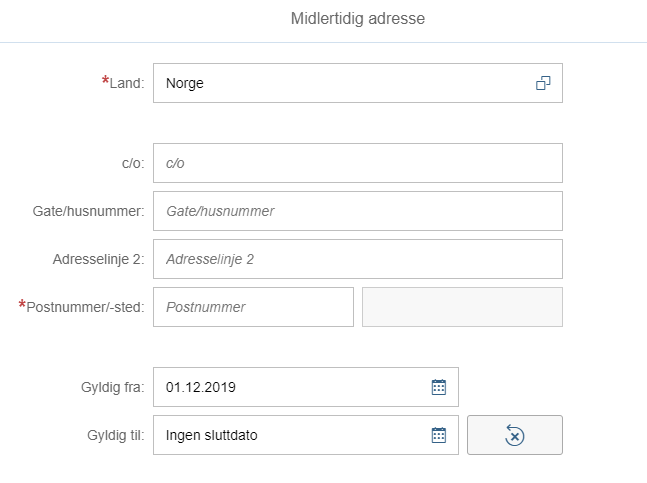This screenshot has width=647, height=483.
Task: Select the Gyldig fra label
Action: (x=113, y=387)
